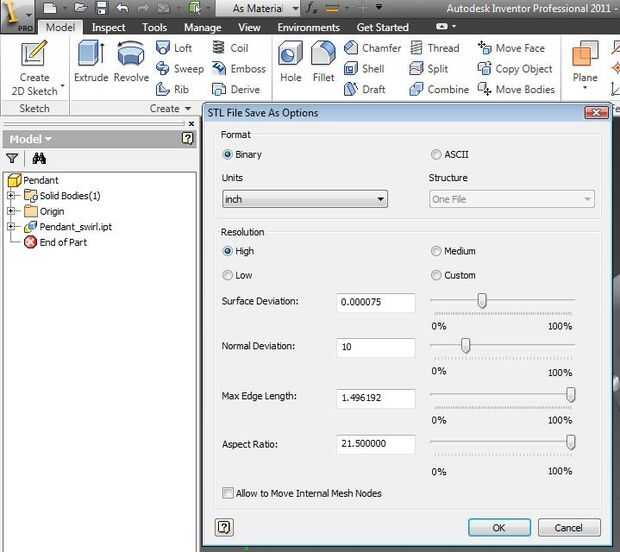620x552 pixels.
Task: Click the Max Edge Length value field
Action: click(x=376, y=398)
